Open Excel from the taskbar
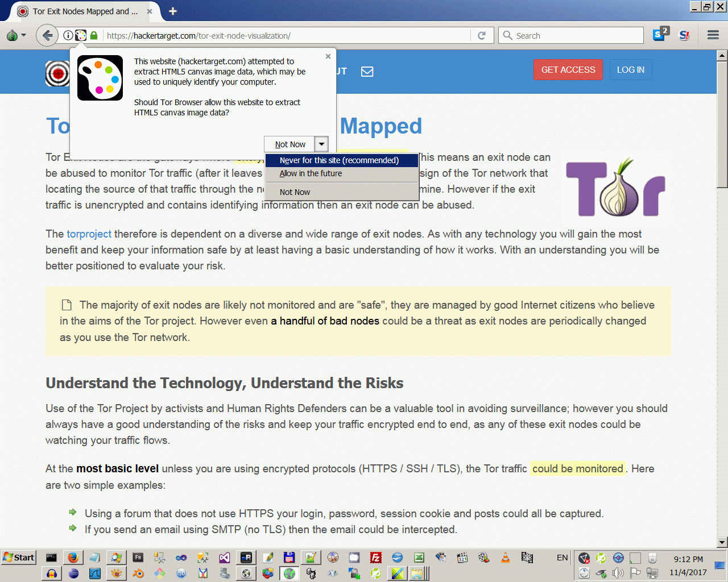The height and width of the screenshot is (582, 728). pos(419,558)
